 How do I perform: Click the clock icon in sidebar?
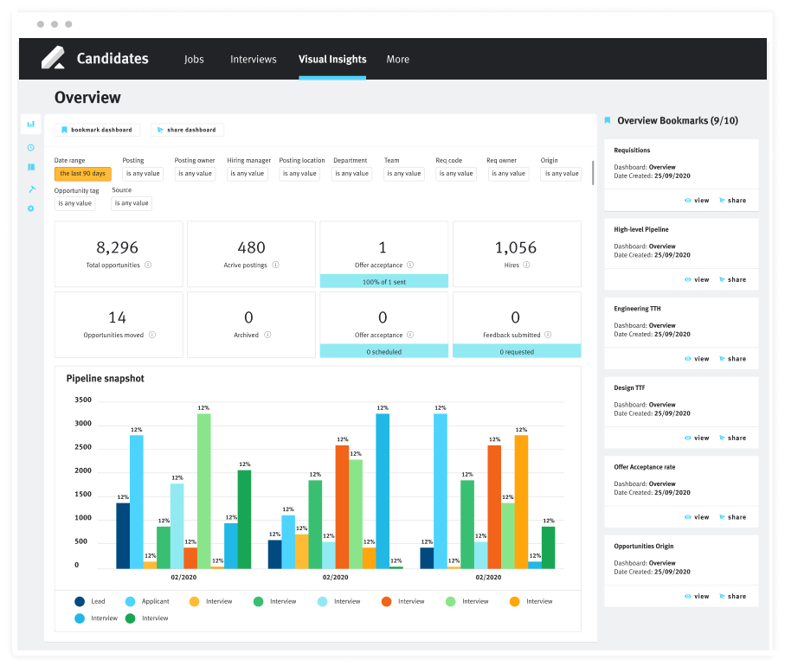click(30, 148)
